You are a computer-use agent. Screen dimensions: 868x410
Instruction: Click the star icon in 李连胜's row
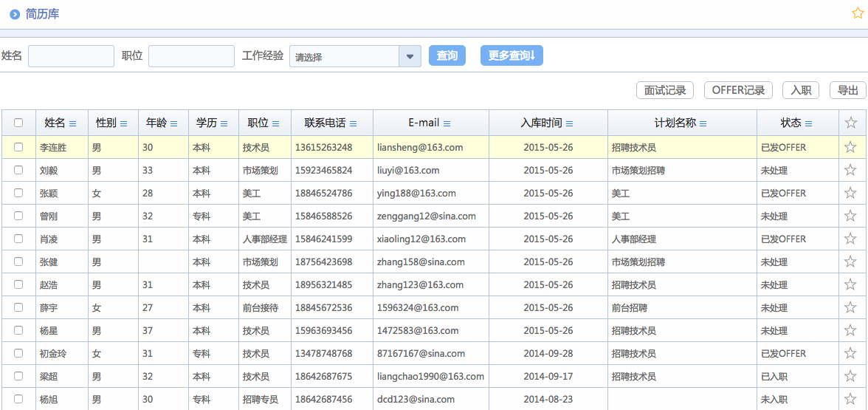pos(850,147)
